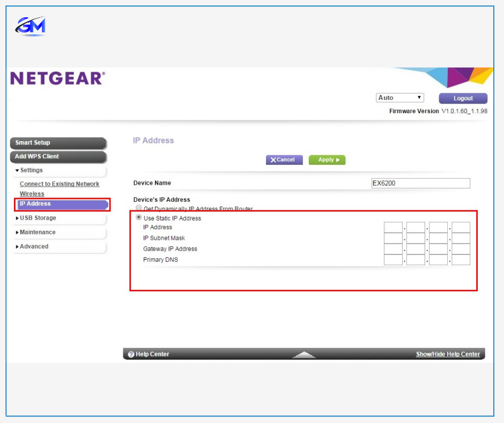504x423 pixels.
Task: Click second octet of Primary DNS
Action: coord(416,260)
